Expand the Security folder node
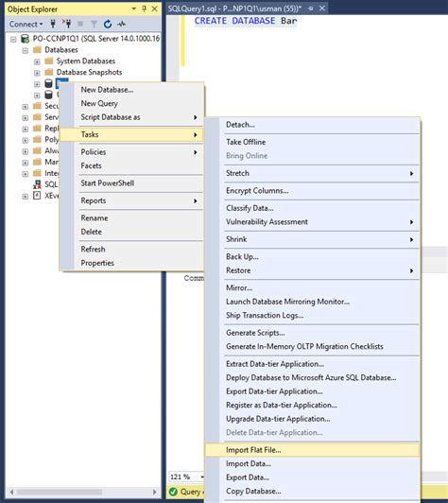The width and height of the screenshot is (448, 503). [x=26, y=107]
